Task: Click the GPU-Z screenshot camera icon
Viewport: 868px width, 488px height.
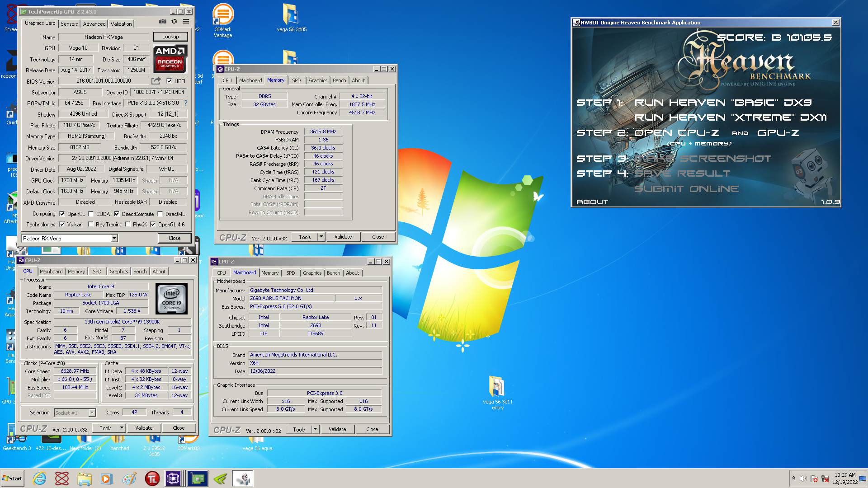Action: click(162, 22)
